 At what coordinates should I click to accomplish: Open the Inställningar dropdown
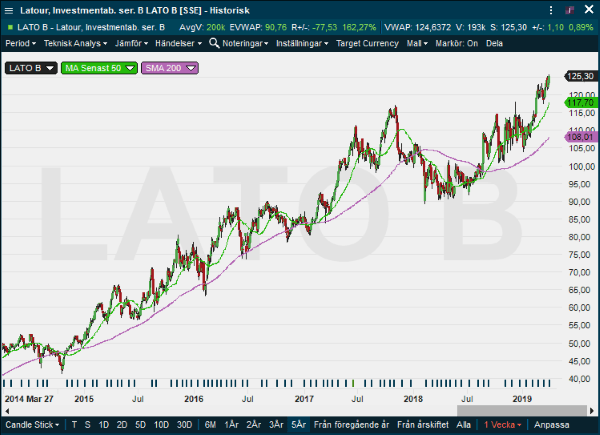click(302, 43)
